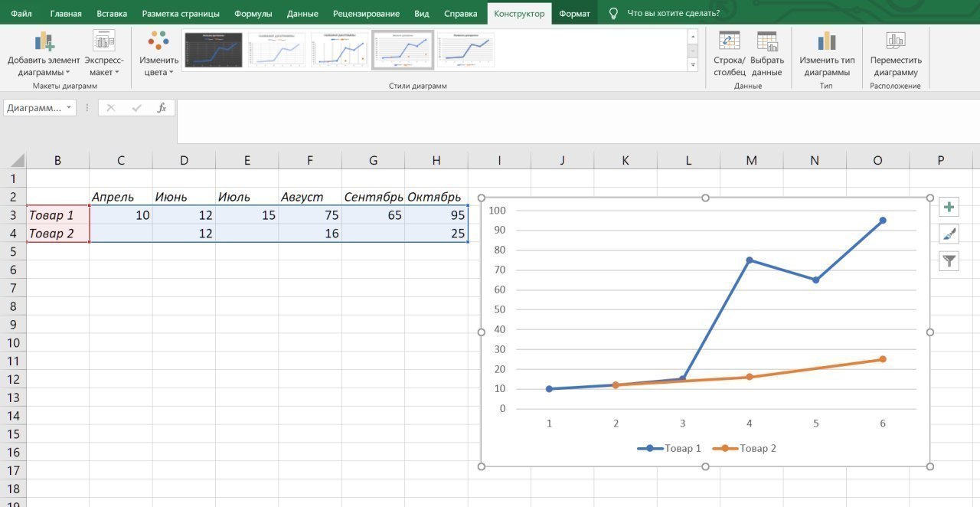Select the Сентябрь header cell

coord(373,197)
